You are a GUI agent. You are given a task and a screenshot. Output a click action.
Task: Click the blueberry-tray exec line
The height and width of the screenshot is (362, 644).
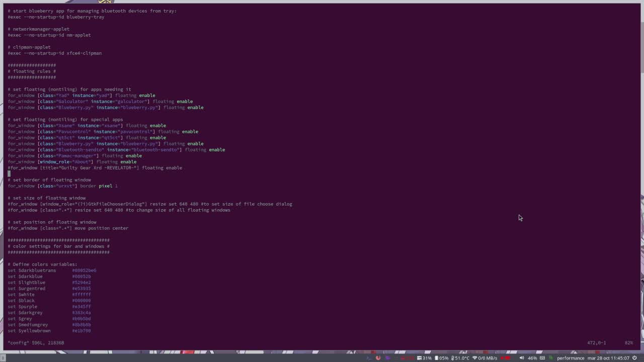coord(56,17)
